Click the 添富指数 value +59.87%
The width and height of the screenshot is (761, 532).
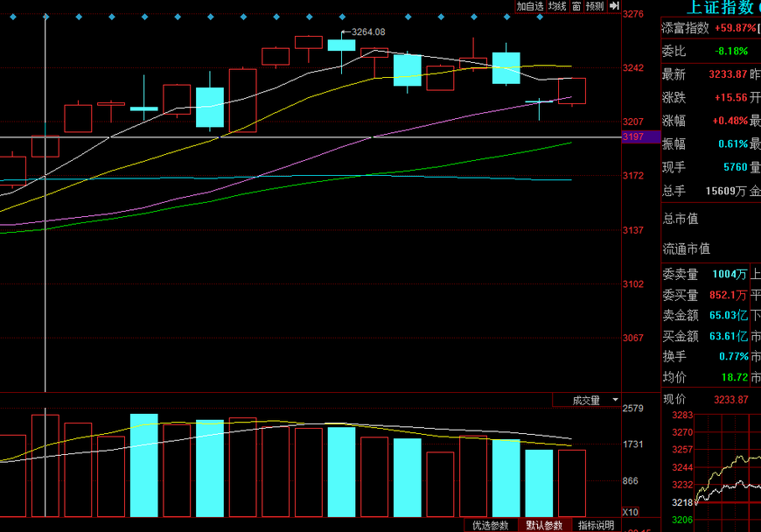tap(736, 28)
